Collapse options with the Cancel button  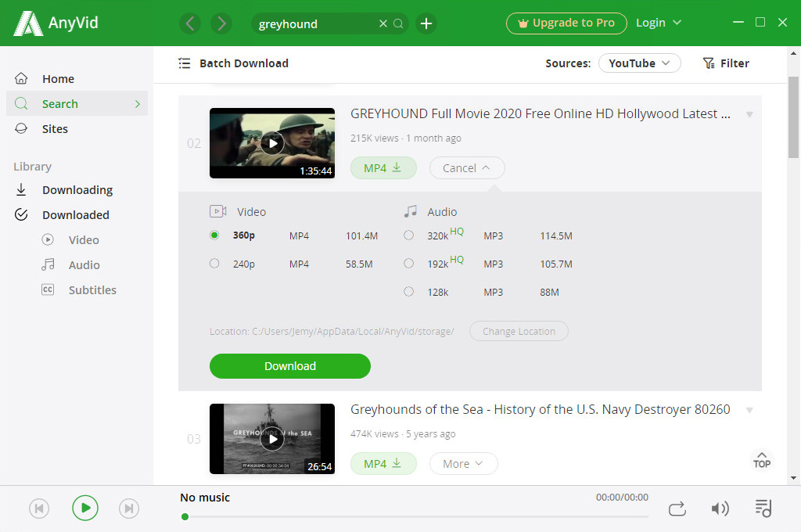coord(467,168)
